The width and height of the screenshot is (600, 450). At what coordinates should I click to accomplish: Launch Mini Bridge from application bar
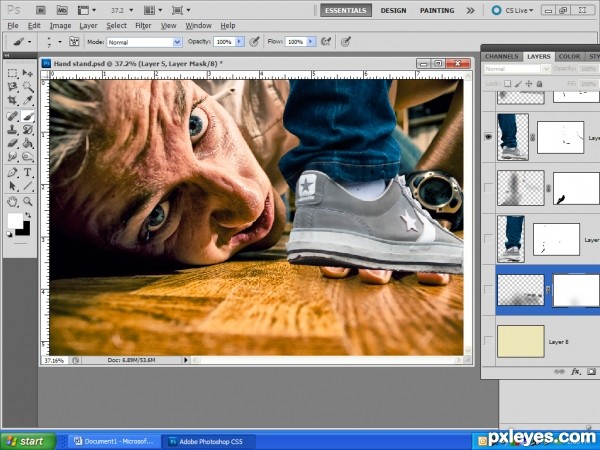pyautogui.click(x=62, y=10)
